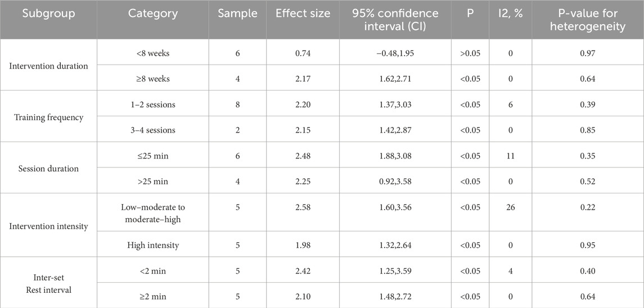Select the I2 value 26 cell
644x308 pixels.
tap(510, 208)
